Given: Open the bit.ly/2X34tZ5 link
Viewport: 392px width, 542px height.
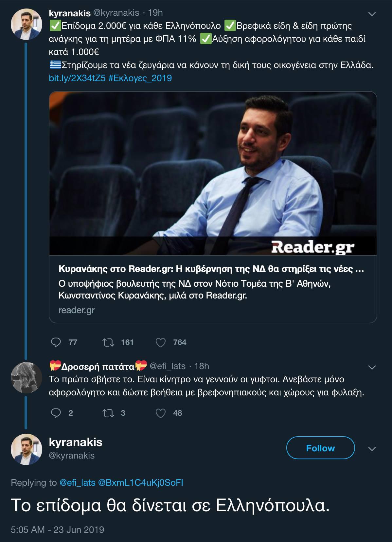Looking at the screenshot, I should point(77,78).
